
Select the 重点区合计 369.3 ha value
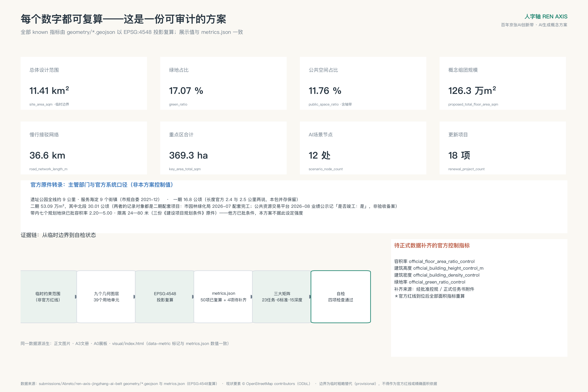[188, 155]
